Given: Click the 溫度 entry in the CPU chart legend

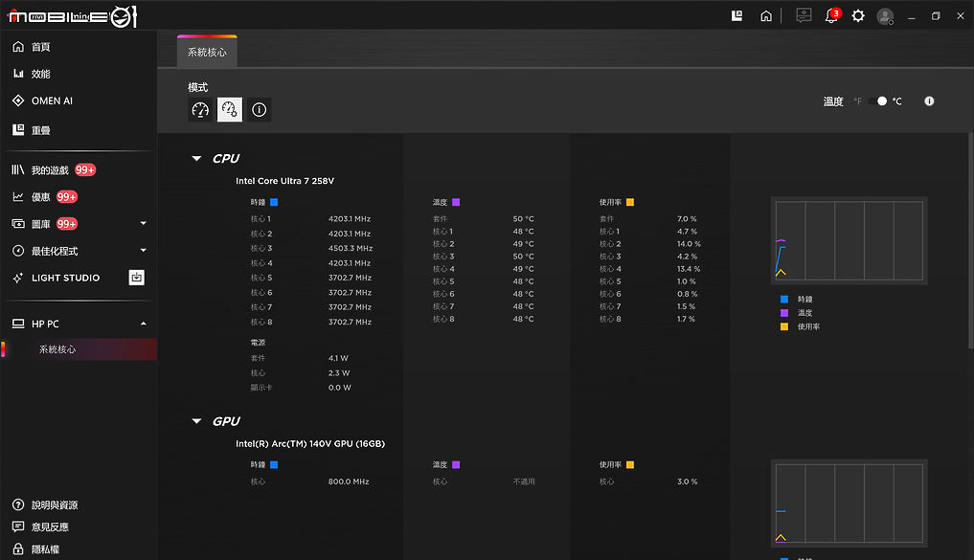Looking at the screenshot, I should (x=797, y=313).
